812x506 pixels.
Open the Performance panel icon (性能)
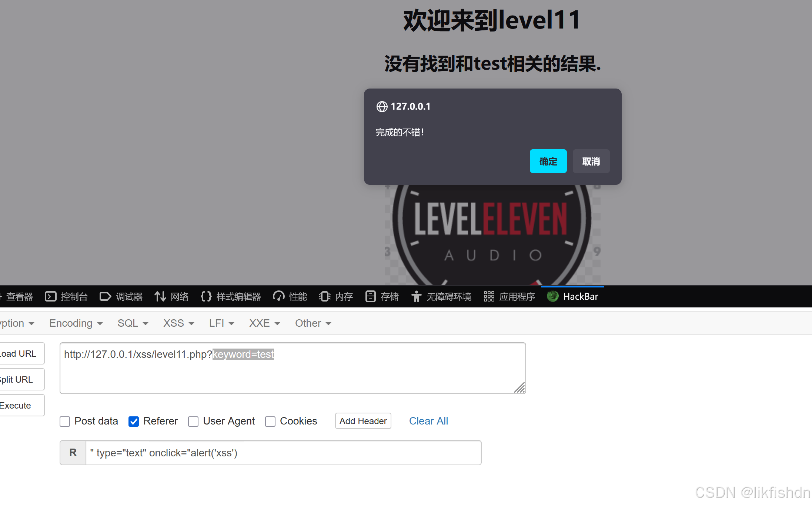278,297
